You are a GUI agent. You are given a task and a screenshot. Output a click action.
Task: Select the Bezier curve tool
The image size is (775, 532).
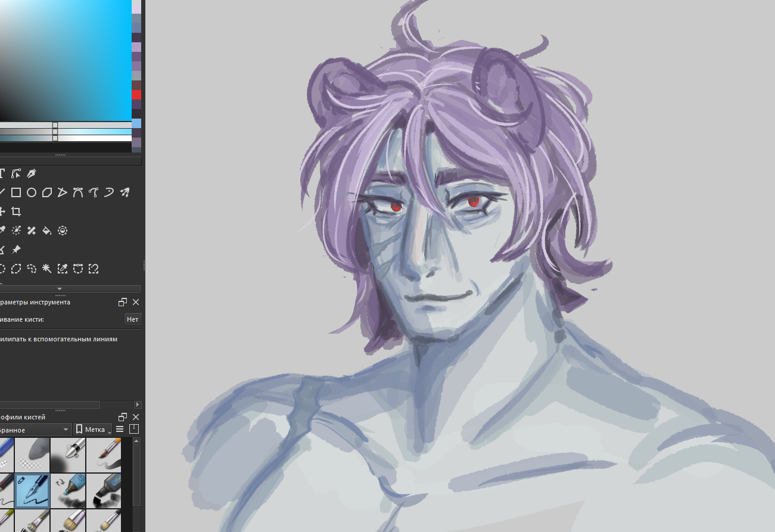(x=78, y=192)
